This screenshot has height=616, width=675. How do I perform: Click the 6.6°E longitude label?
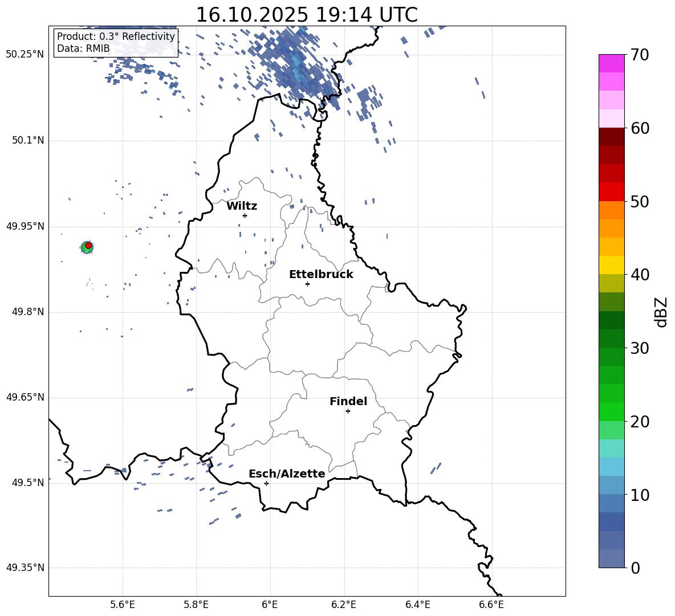[x=491, y=605]
